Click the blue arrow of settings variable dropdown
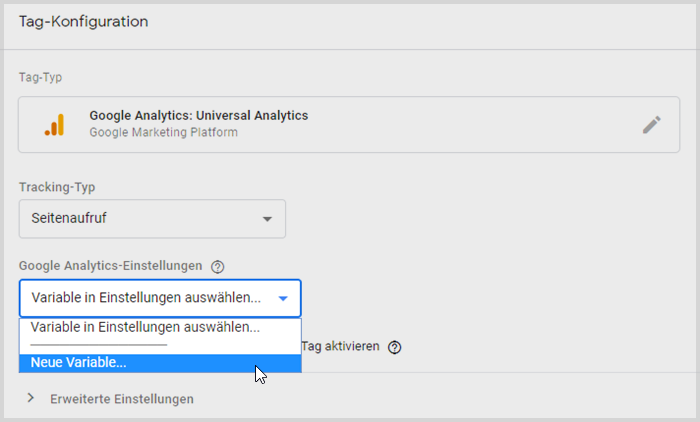This screenshot has width=700, height=422. click(x=283, y=298)
